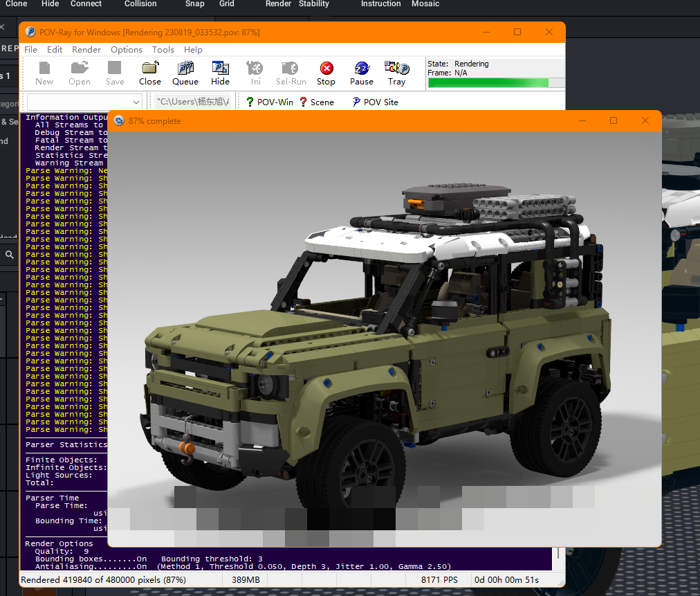This screenshot has height=596, width=700.
Task: Open the File menu
Action: 30,50
